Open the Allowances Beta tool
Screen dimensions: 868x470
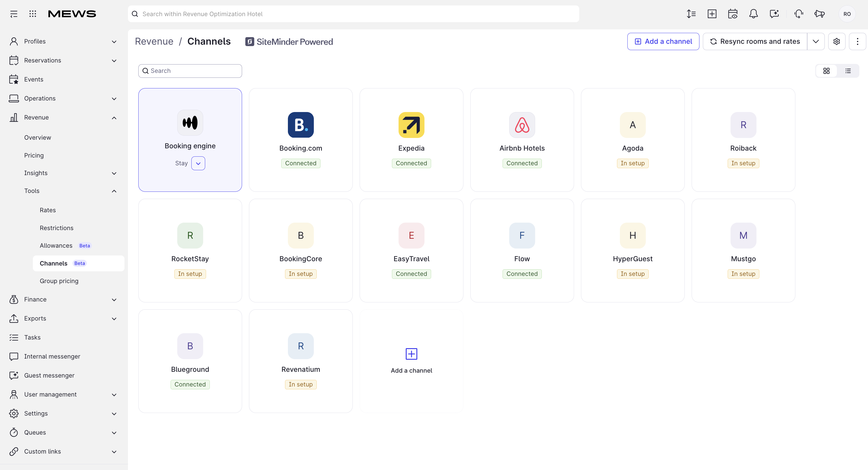tap(65, 246)
